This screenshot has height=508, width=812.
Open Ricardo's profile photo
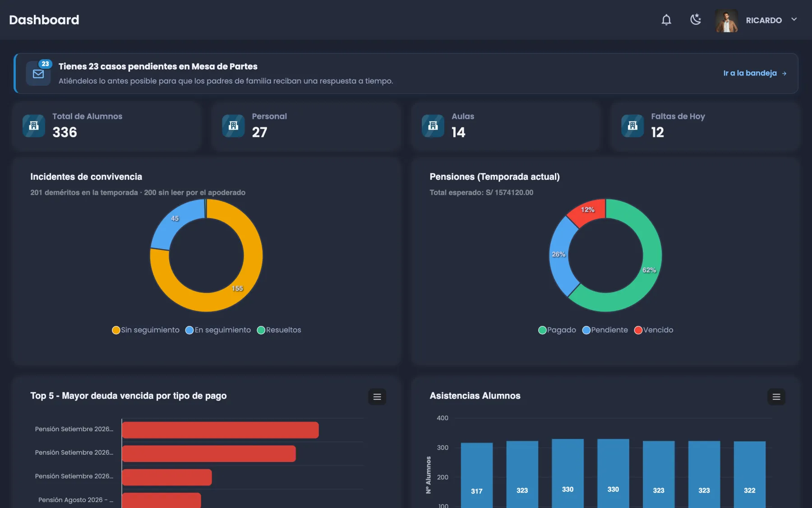click(726, 20)
